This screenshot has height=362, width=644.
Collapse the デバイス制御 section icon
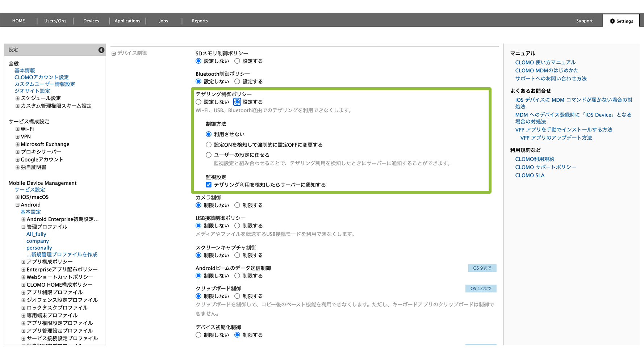click(x=113, y=54)
